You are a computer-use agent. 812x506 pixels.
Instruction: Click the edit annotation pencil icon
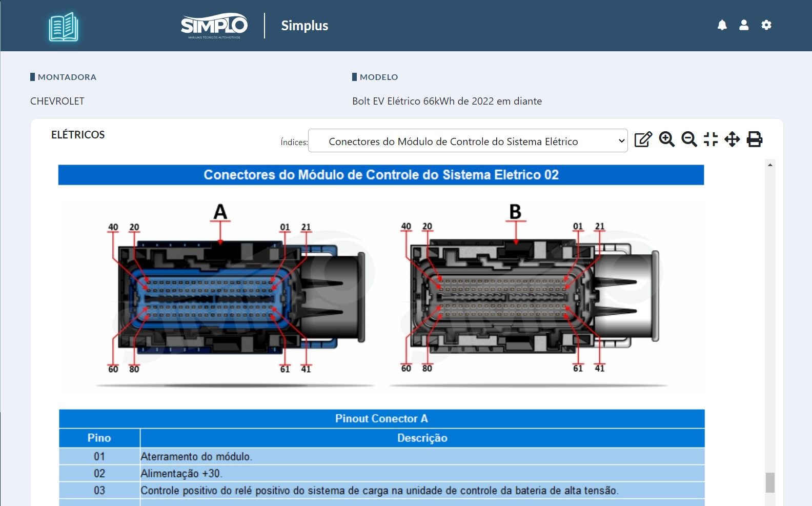643,139
